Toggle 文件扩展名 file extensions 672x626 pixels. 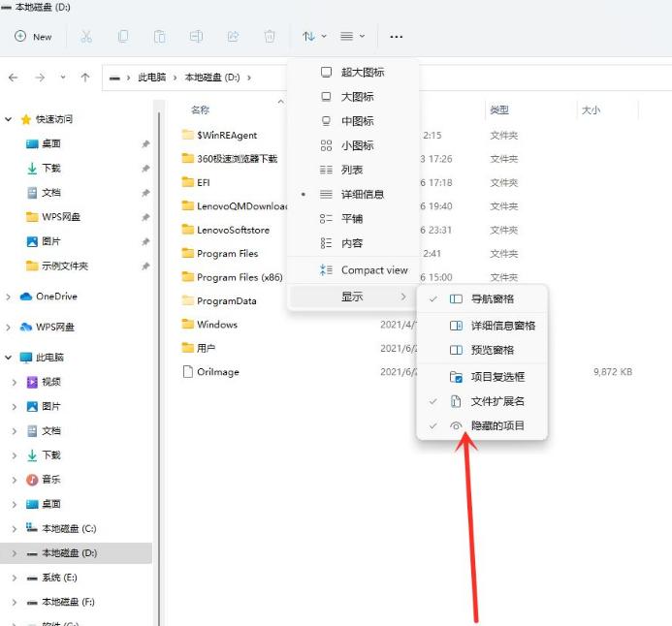click(x=482, y=401)
